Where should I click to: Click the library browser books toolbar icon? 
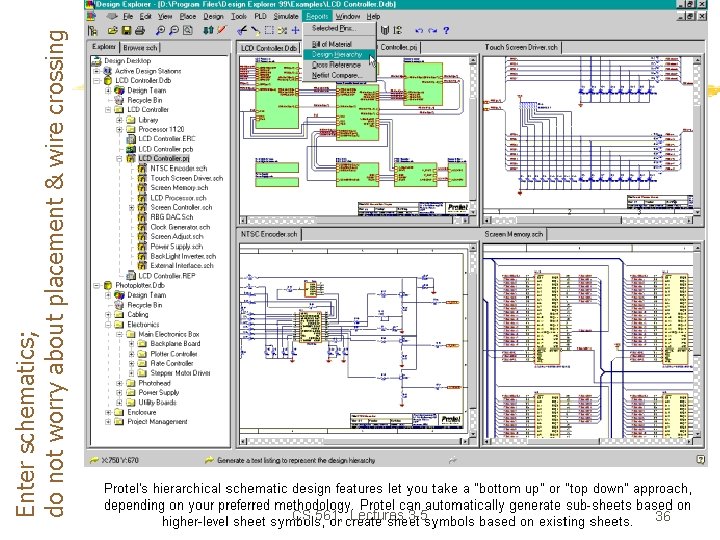click(x=385, y=30)
